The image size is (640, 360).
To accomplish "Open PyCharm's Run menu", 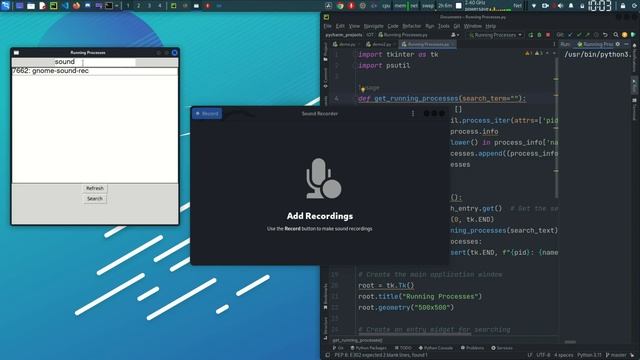I will 429,26.
